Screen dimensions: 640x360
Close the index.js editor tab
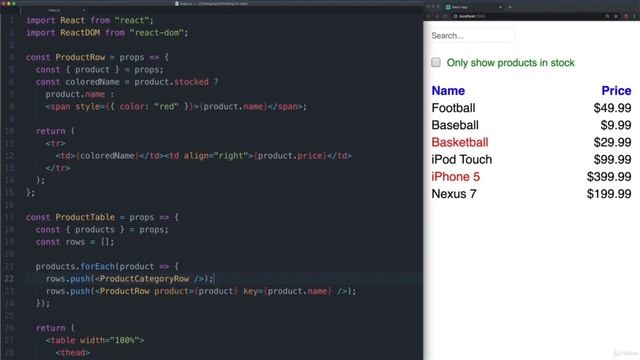(84, 10)
